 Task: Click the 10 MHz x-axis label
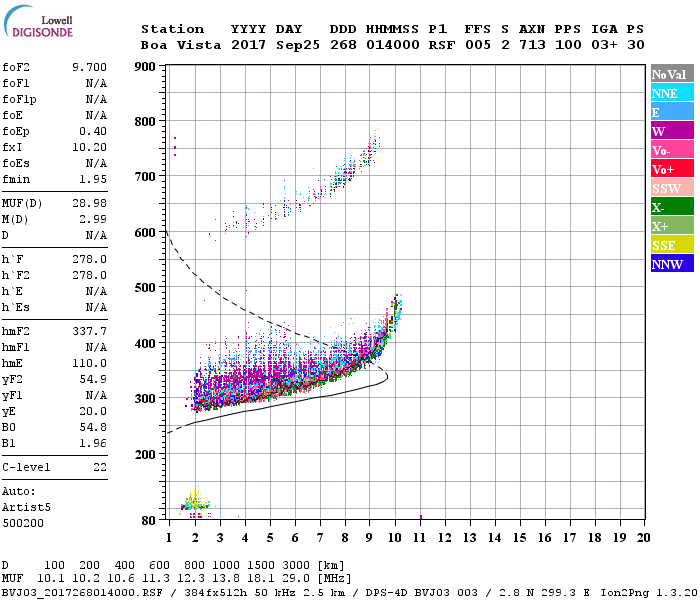coord(394,538)
